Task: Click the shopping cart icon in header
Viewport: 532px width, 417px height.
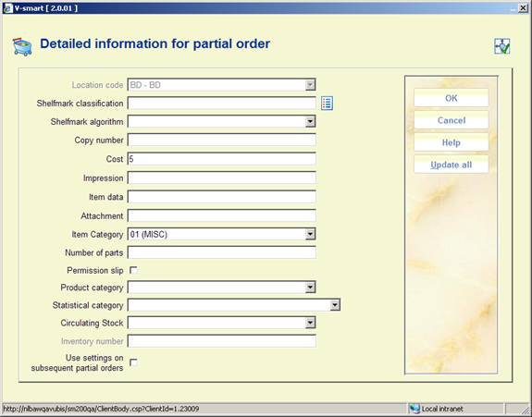Action: click(22, 46)
